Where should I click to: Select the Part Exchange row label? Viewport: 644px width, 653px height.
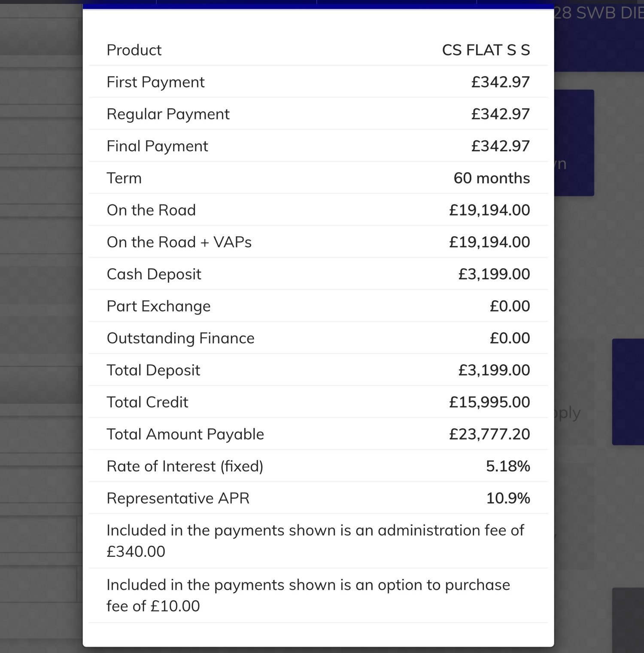point(158,306)
